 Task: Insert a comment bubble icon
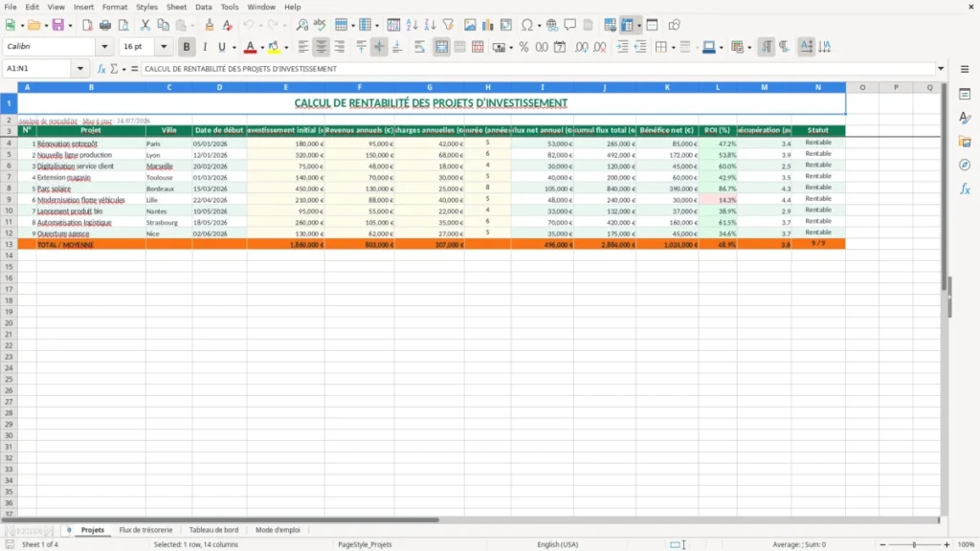(x=570, y=25)
